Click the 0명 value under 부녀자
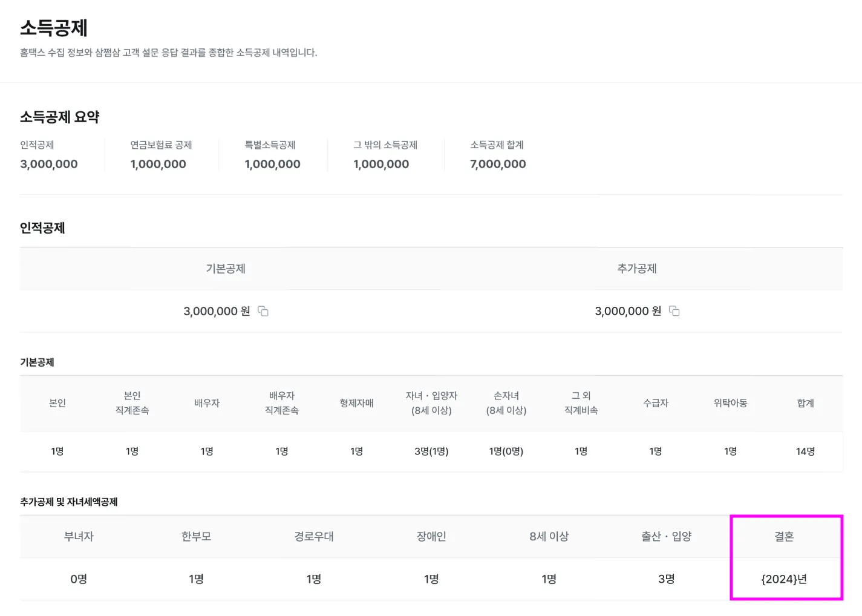This screenshot has width=862, height=616. click(x=79, y=579)
